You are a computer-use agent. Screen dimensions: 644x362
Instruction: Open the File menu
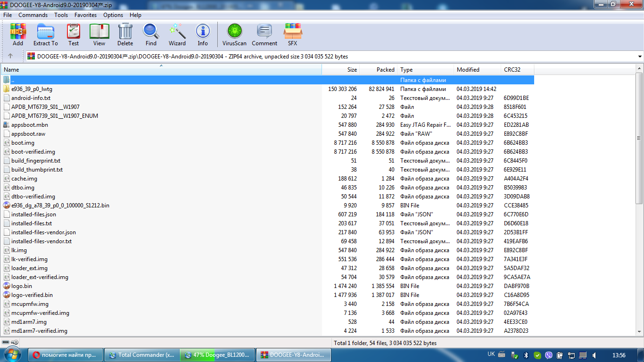pyautogui.click(x=8, y=15)
